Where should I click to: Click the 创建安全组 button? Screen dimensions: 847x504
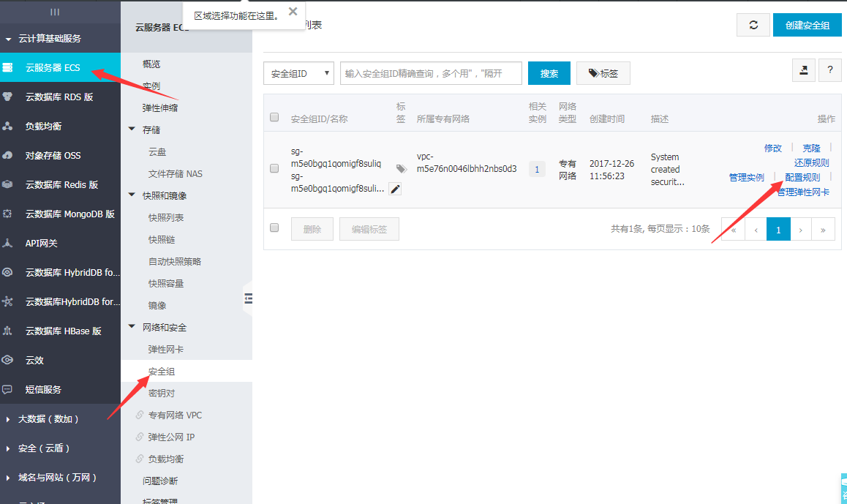[x=807, y=25]
